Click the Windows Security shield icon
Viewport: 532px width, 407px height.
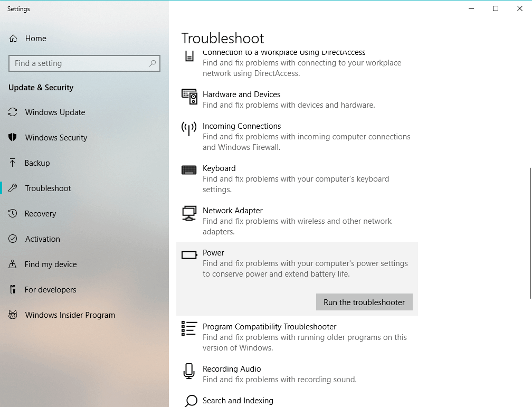(13, 137)
